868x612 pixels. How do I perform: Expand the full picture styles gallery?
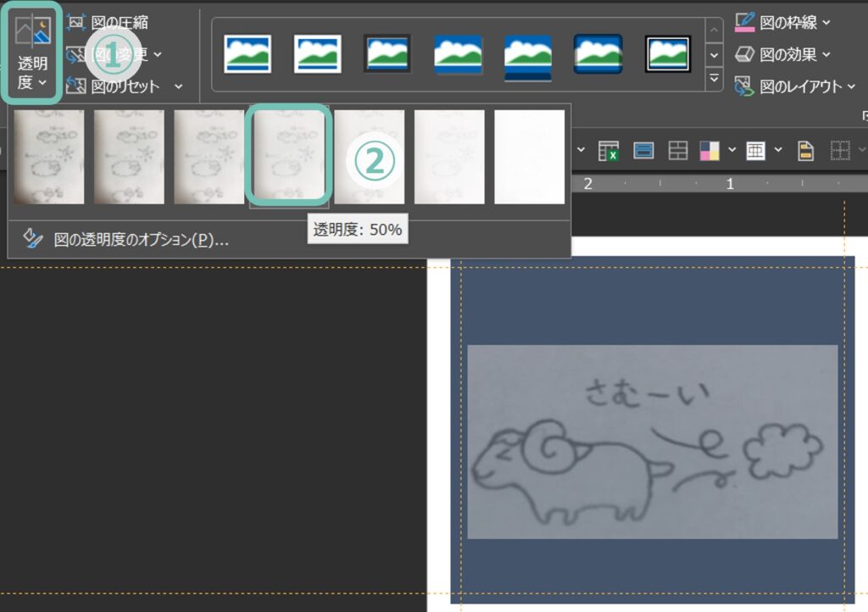coord(714,79)
